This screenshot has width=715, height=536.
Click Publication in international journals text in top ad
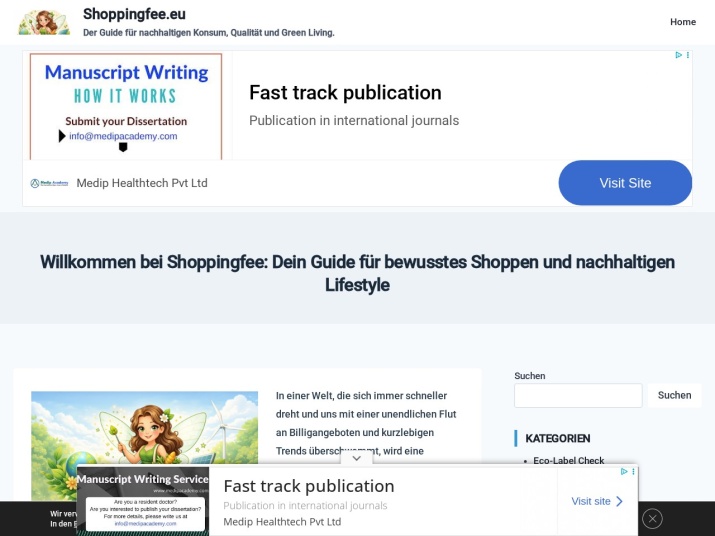[354, 120]
